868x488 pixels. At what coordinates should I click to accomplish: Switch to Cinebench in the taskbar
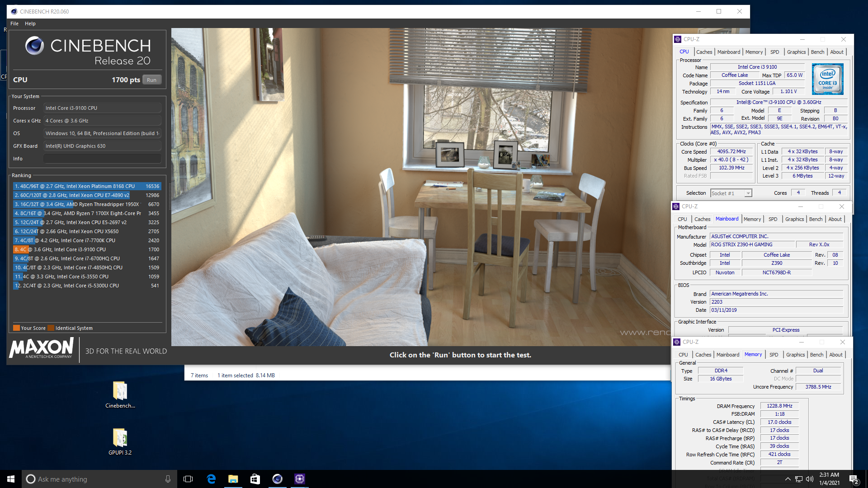278,479
